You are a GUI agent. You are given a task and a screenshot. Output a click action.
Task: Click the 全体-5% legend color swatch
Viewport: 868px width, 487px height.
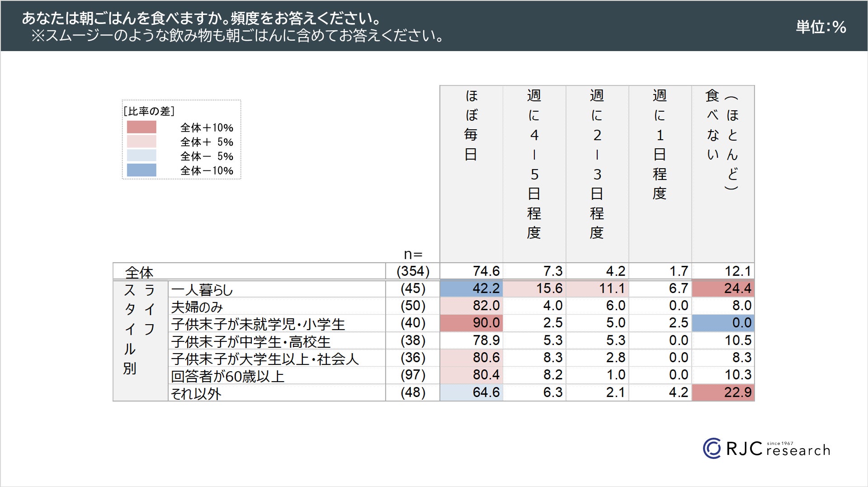(142, 156)
